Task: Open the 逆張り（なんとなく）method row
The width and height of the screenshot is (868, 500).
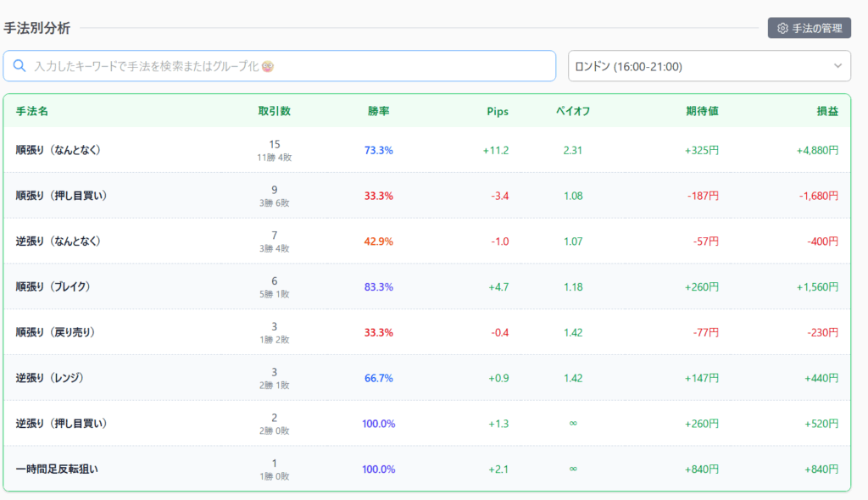Action: 59,242
